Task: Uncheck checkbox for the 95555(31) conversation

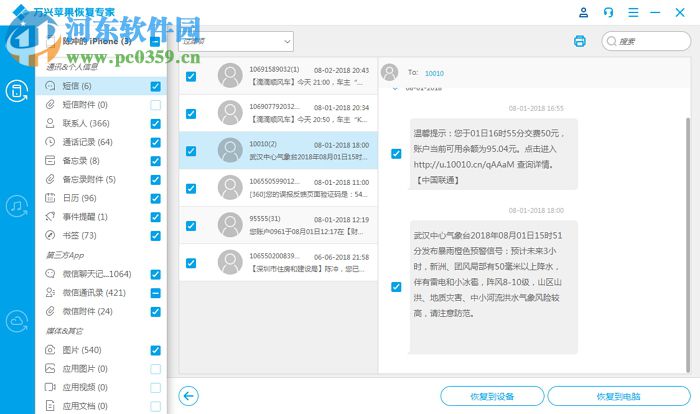Action: [x=191, y=226]
